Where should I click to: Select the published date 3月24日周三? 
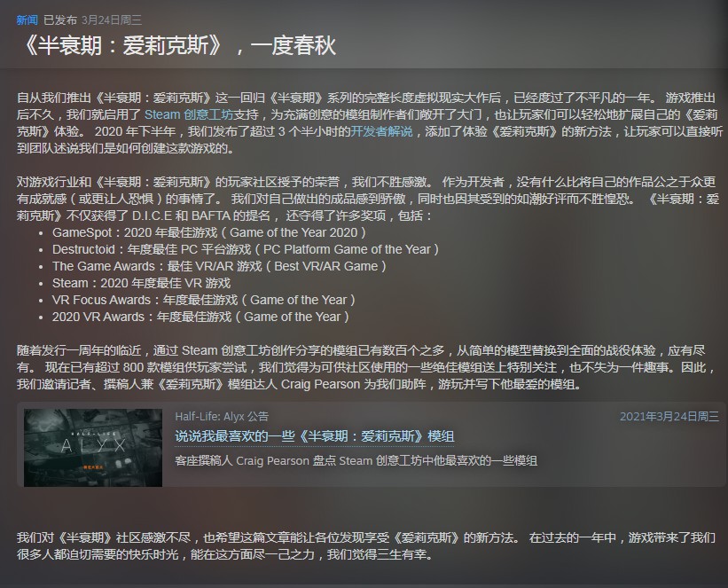112,20
